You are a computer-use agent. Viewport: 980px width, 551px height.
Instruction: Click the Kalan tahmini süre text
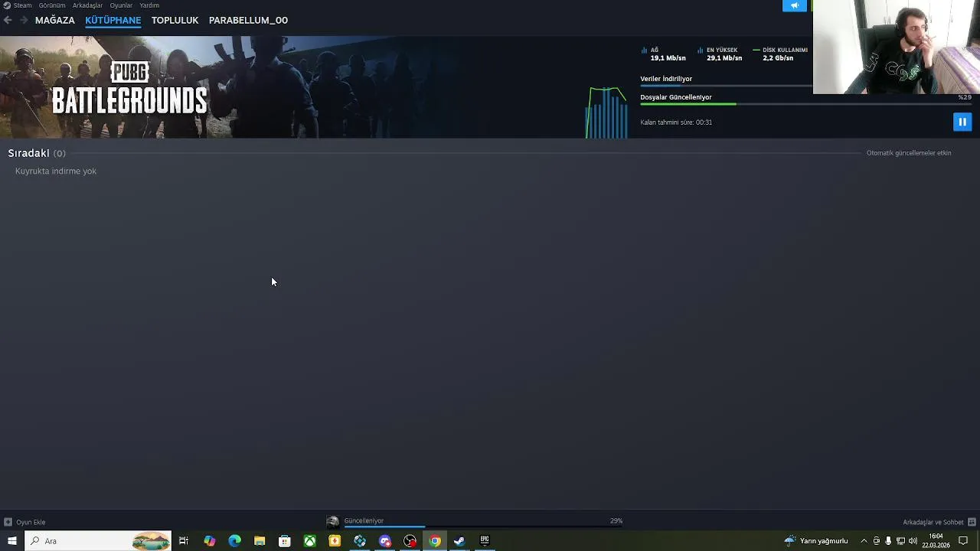tap(676, 122)
